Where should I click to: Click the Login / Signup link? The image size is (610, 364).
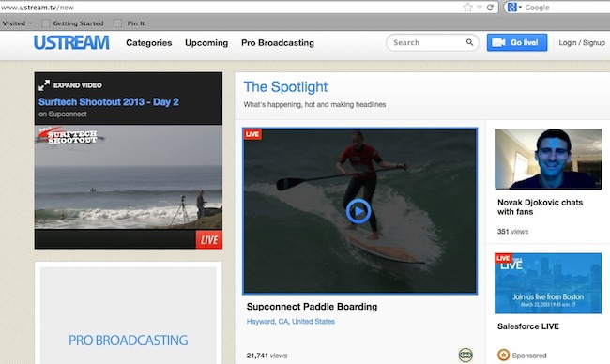click(582, 43)
